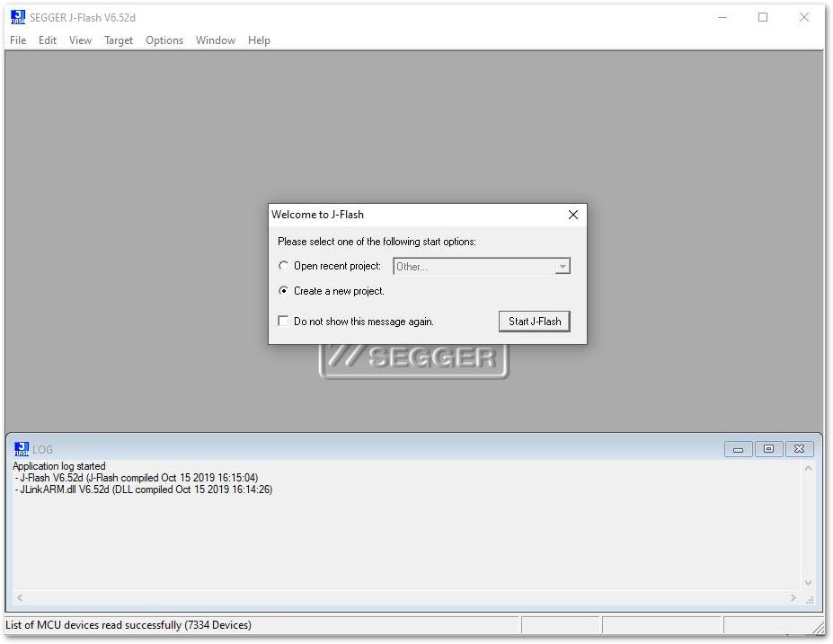Minimize the LOG panel

tap(738, 449)
